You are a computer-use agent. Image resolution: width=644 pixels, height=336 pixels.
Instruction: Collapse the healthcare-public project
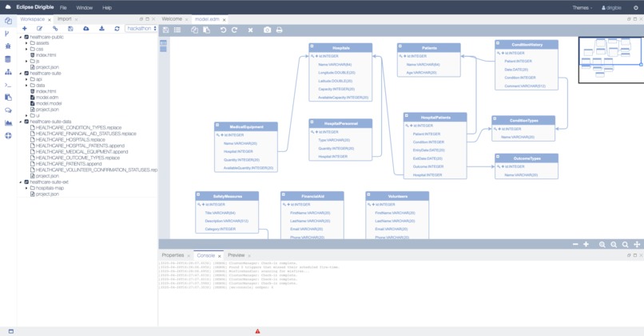click(21, 37)
